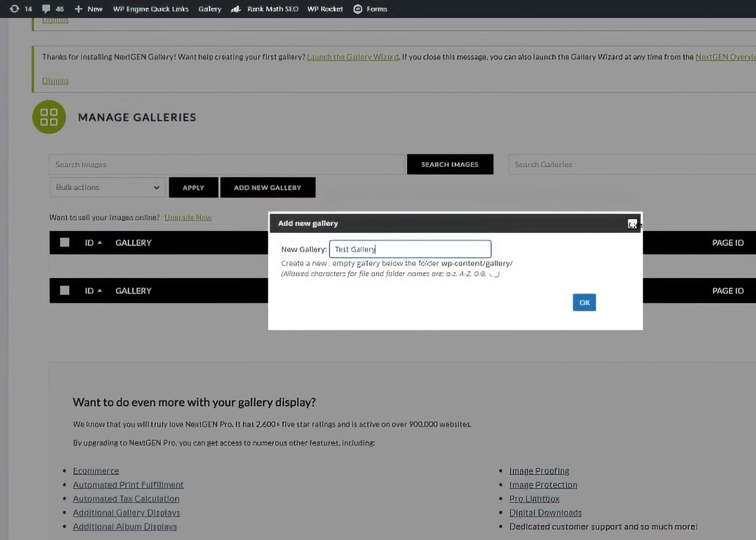Select all checkbox in bottom table header
756x540 pixels.
65,290
